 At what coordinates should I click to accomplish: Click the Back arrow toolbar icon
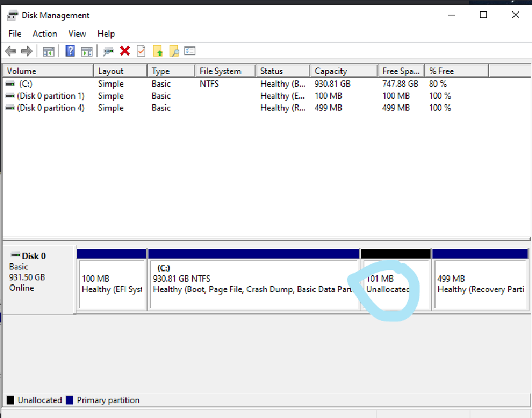(10, 51)
